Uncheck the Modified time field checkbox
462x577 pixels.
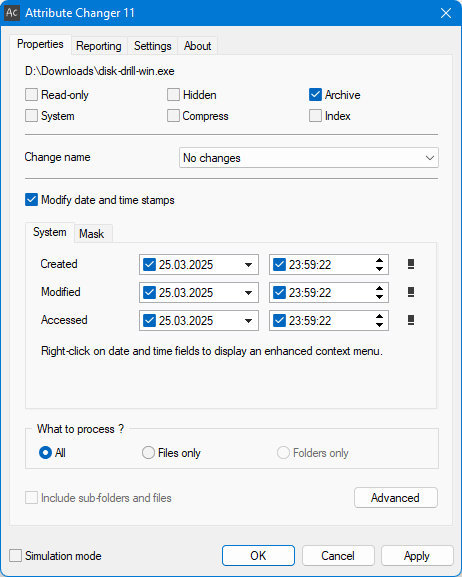coord(279,293)
